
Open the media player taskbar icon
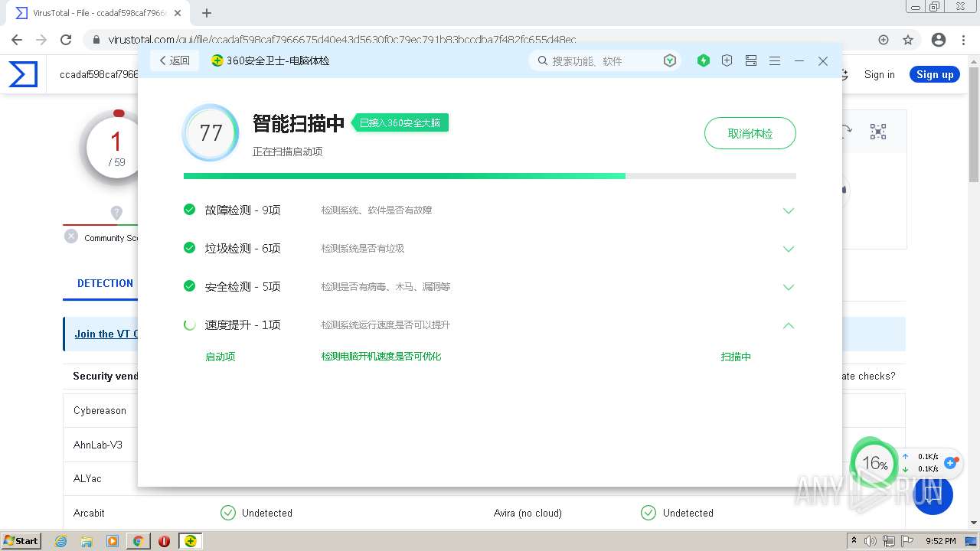113,541
